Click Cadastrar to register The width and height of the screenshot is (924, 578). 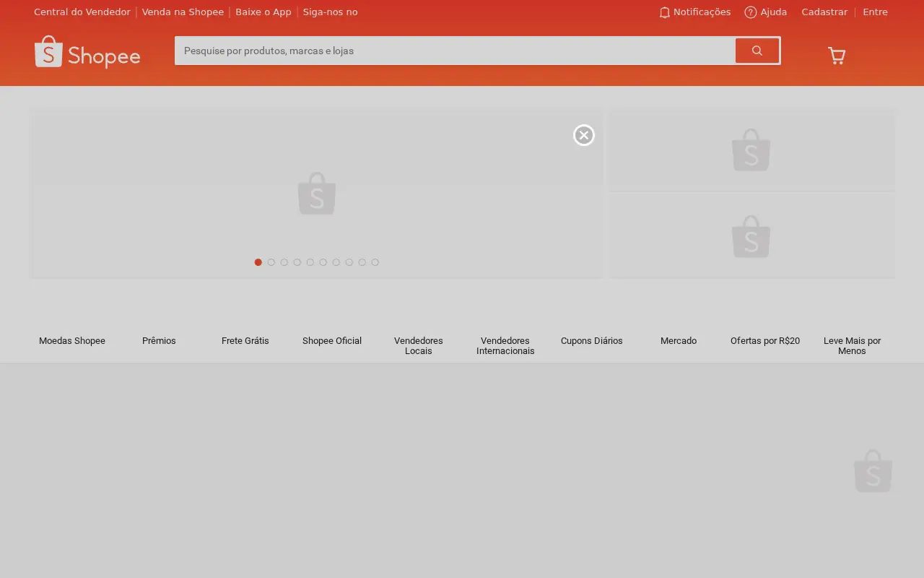pos(824,12)
